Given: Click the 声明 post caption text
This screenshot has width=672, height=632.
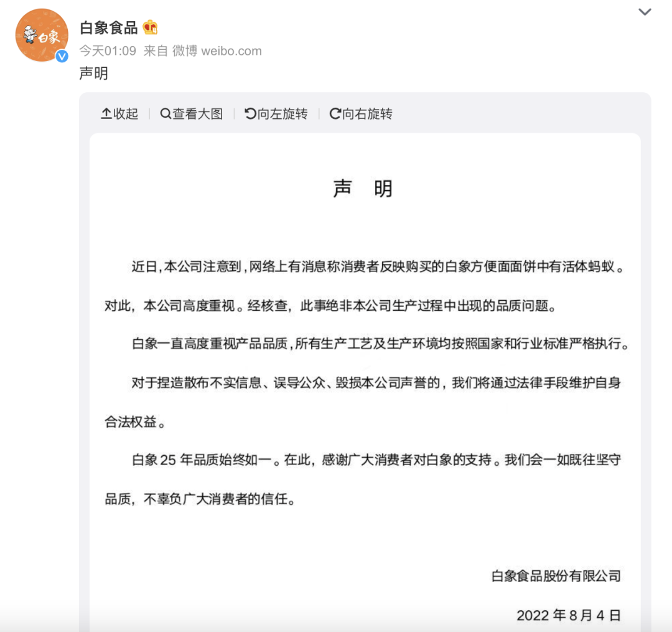Looking at the screenshot, I should (x=93, y=73).
